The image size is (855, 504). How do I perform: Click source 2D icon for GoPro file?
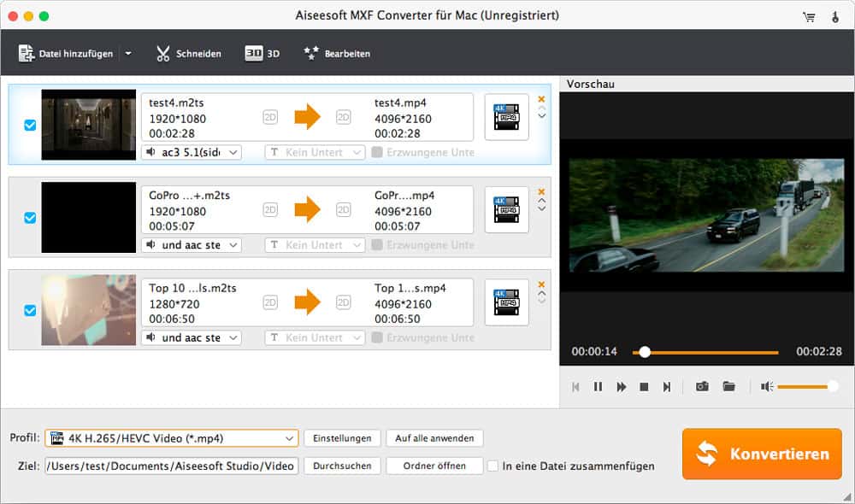270,210
